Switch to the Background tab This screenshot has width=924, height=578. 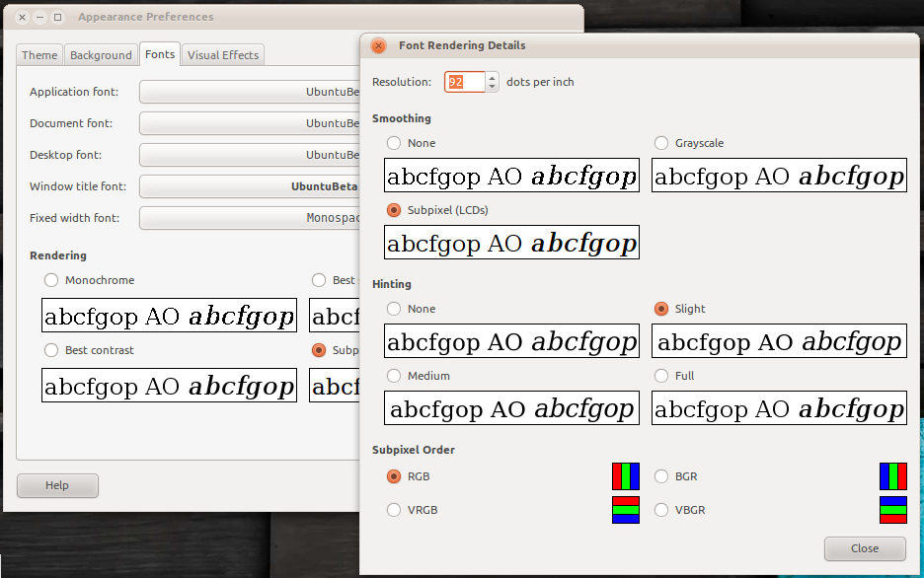pyautogui.click(x=101, y=55)
